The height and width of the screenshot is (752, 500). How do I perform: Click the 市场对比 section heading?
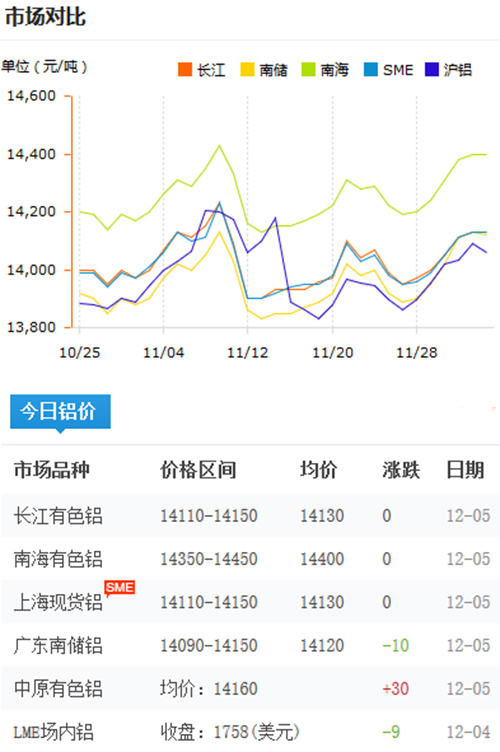45,17
